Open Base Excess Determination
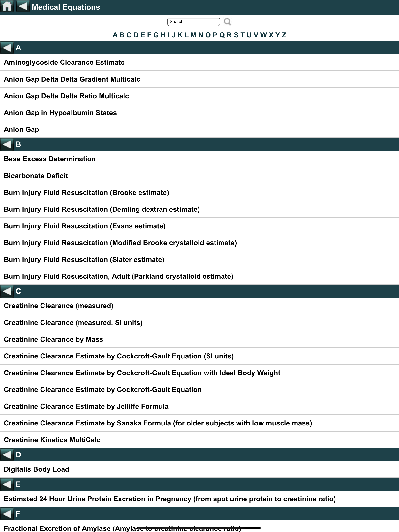The height and width of the screenshot is (532, 399). pyautogui.click(x=49, y=159)
